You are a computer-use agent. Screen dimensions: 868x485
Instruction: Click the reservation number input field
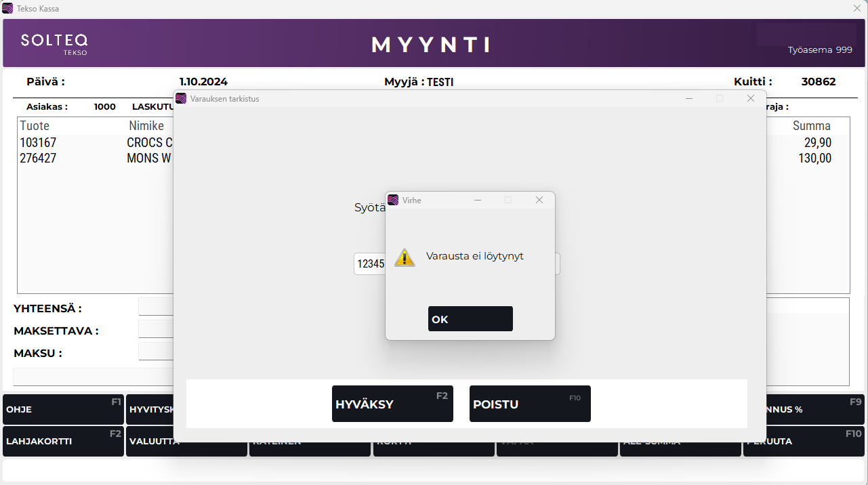tap(369, 264)
